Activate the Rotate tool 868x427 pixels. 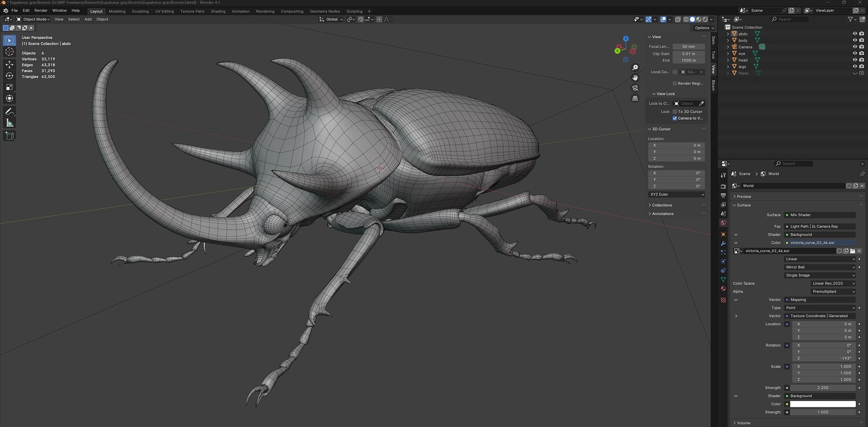point(9,76)
